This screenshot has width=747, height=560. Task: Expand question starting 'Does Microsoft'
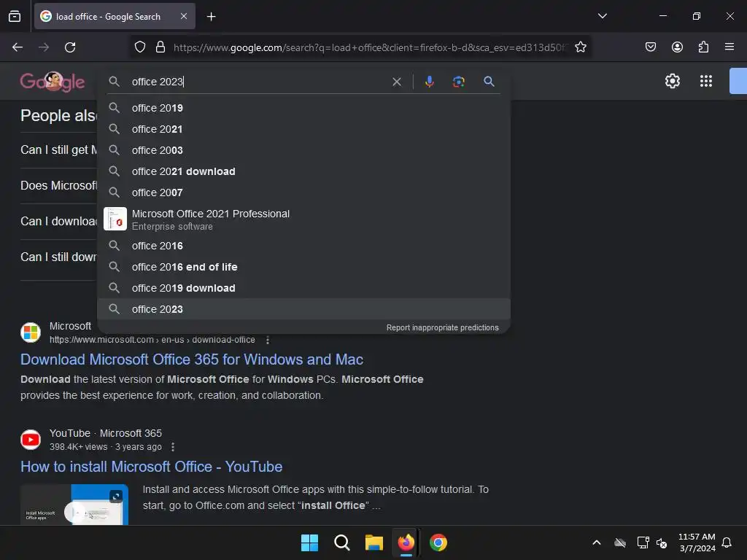[x=58, y=186]
